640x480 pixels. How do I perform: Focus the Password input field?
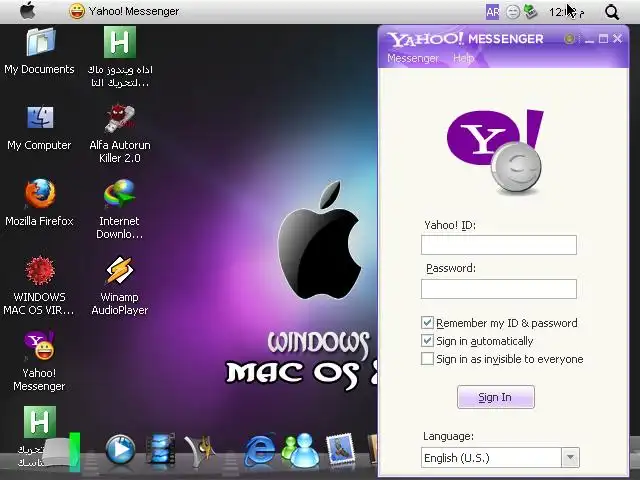pos(499,289)
